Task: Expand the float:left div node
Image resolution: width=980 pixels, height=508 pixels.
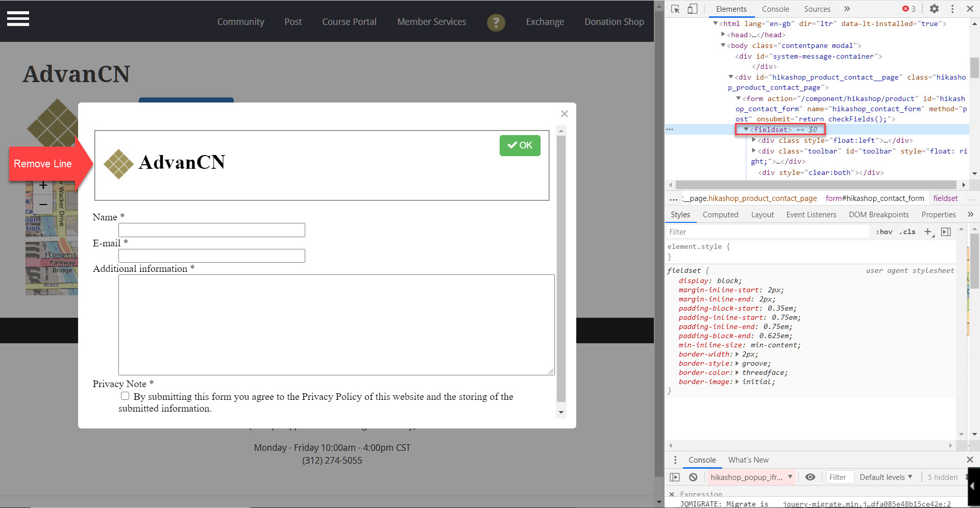Action: click(753, 140)
